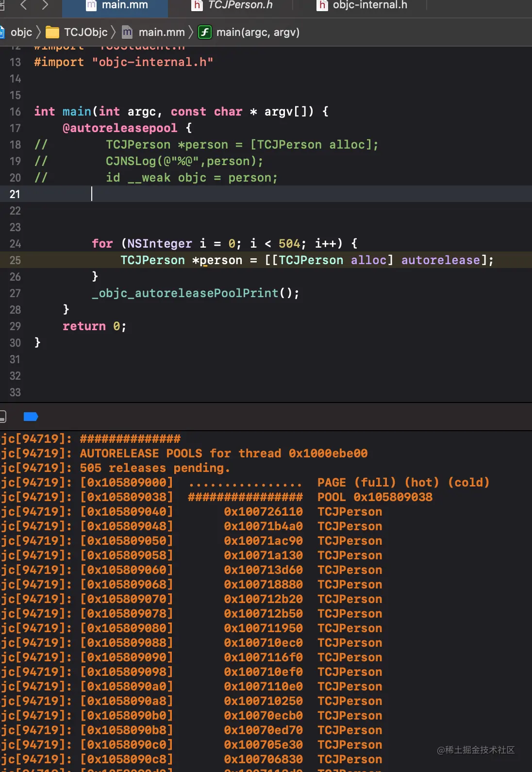
Task: Click the return keyword on line 29
Action: coord(84,326)
